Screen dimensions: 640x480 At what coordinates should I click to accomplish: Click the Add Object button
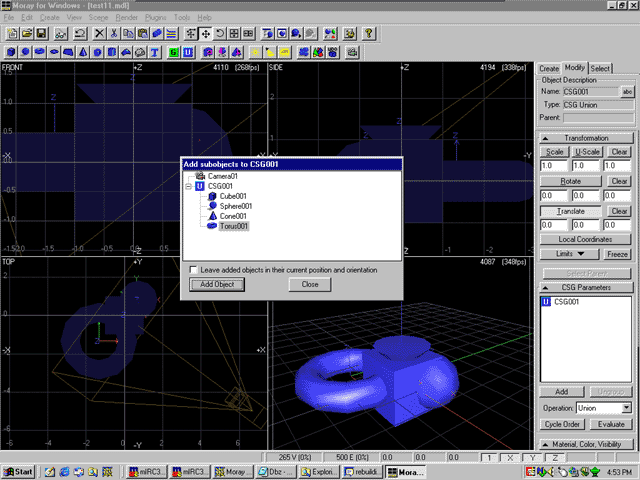(x=217, y=285)
